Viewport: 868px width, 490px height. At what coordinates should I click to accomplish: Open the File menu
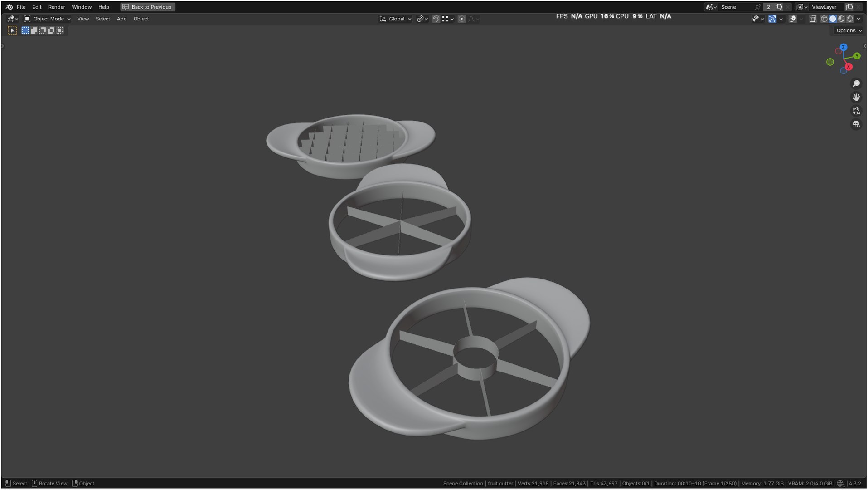click(21, 7)
